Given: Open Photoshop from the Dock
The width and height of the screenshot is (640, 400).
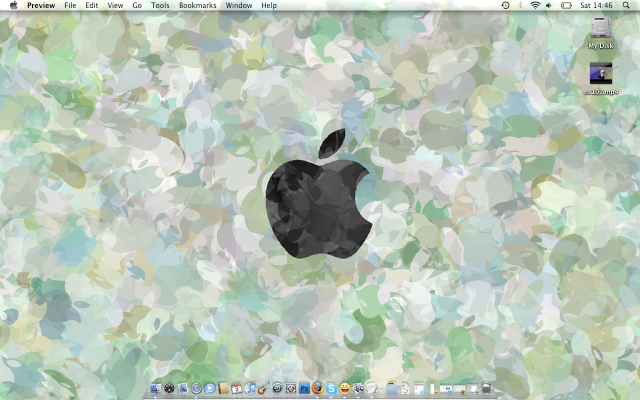Looking at the screenshot, I should click(304, 388).
